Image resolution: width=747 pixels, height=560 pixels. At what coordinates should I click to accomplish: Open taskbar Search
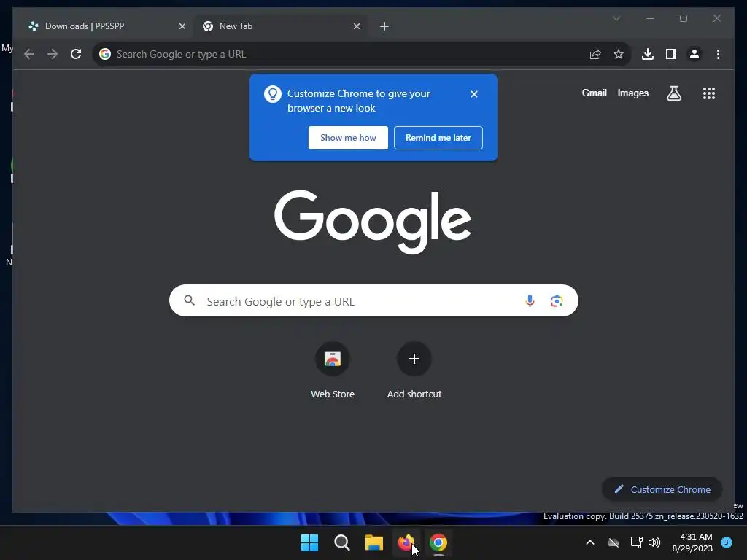(x=341, y=542)
